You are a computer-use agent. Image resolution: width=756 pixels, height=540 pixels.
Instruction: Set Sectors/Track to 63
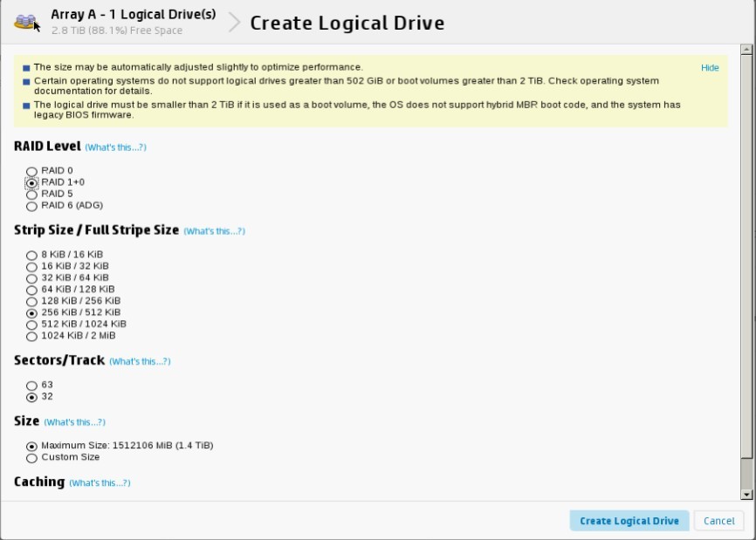tap(32, 386)
